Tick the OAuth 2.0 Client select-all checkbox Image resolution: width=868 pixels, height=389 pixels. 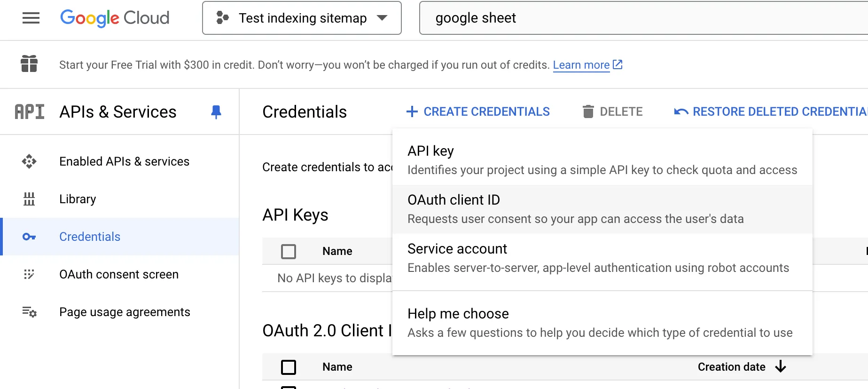[289, 367]
